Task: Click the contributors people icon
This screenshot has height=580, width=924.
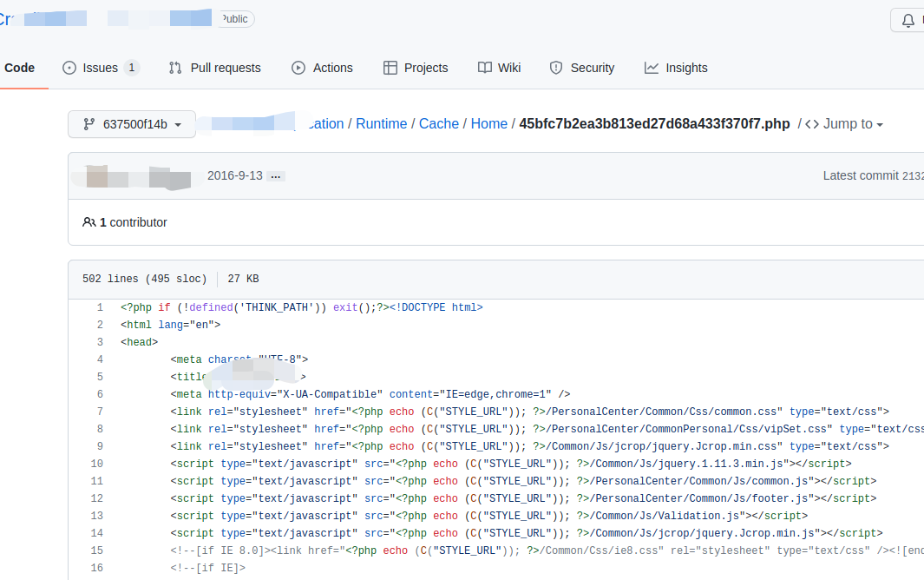Action: [x=89, y=222]
